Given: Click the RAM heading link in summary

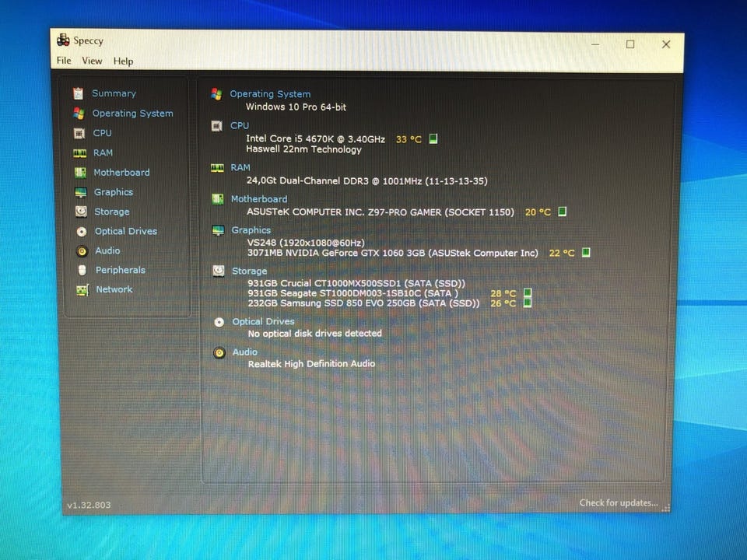Looking at the screenshot, I should click(x=240, y=168).
